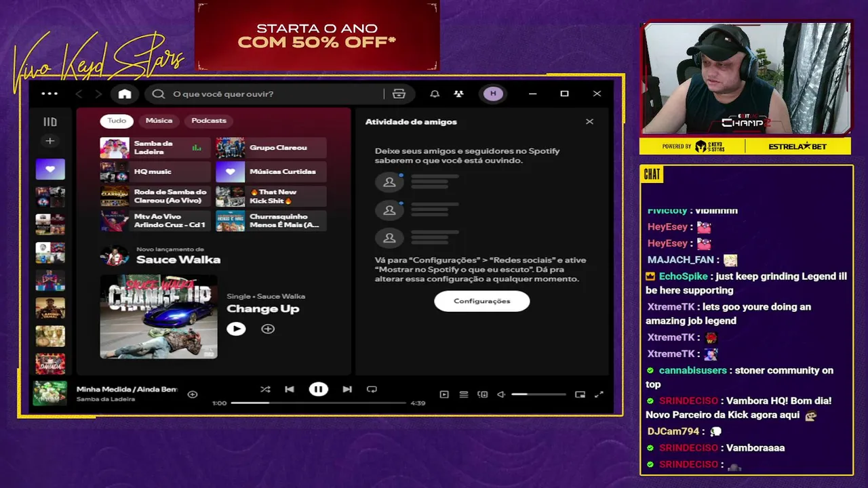This screenshot has width=868, height=488.
Task: Open the 'Change Up' album cover
Action: tap(159, 317)
